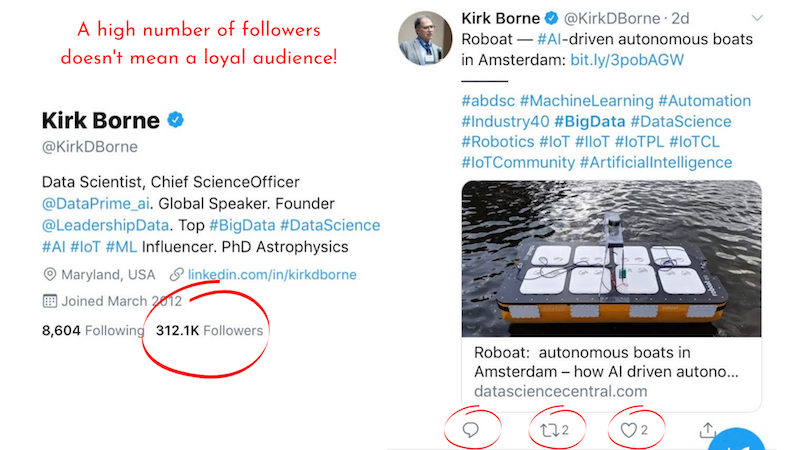Click the share upload icon on the tweet

[708, 430]
